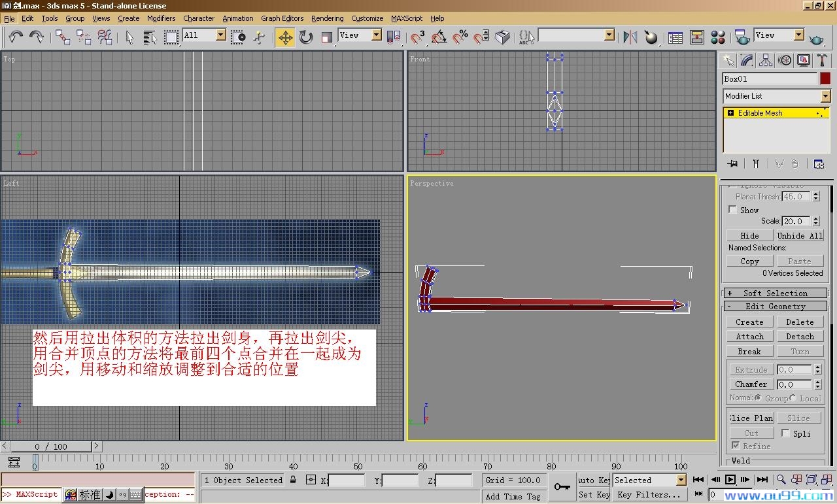Activate the Bind to Space Warp tool
837x504 pixels.
105,37
